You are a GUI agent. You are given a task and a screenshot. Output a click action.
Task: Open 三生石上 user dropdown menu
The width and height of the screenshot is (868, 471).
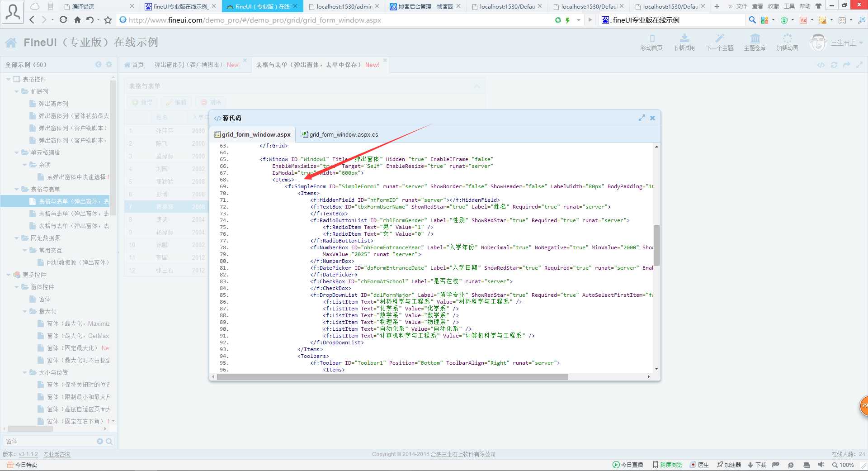pos(836,43)
